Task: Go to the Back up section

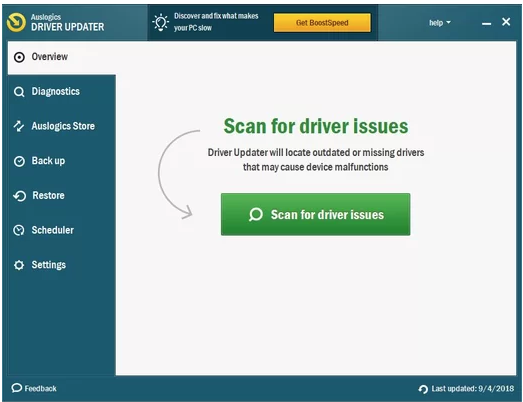Action: [x=62, y=161]
